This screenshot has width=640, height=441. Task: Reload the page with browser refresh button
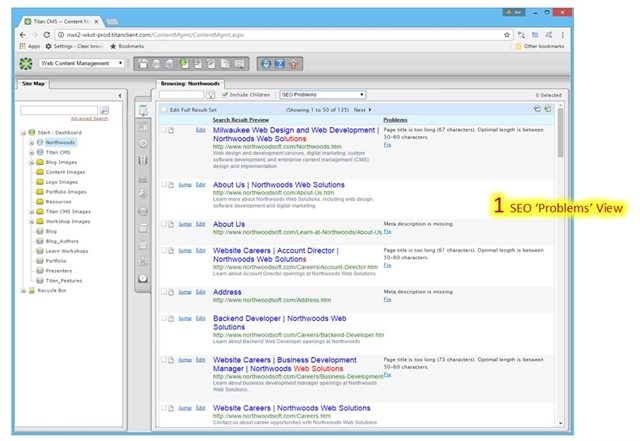[47, 35]
